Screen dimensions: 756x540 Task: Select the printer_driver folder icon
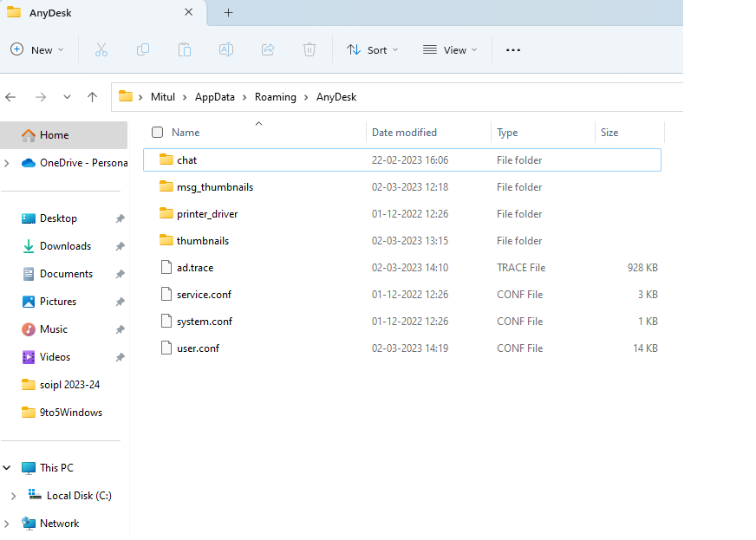click(x=166, y=213)
